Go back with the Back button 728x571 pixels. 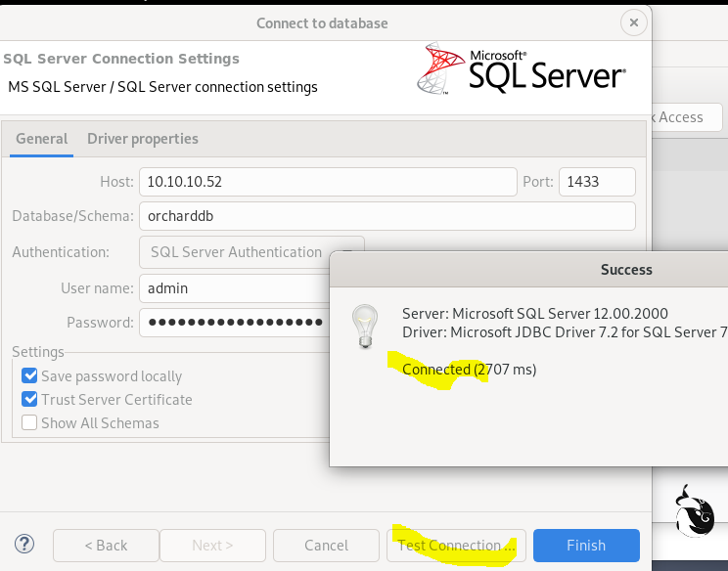click(106, 546)
